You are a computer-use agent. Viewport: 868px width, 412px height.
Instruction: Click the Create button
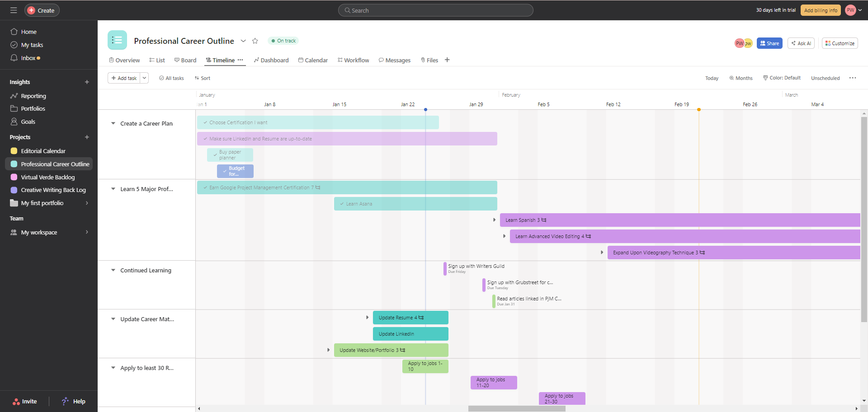pyautogui.click(x=42, y=10)
